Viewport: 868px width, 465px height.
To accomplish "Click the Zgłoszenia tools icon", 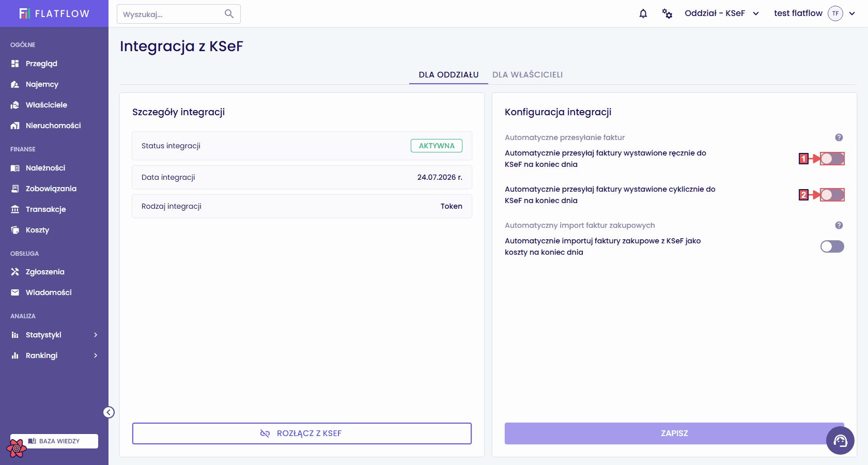I will click(x=15, y=272).
